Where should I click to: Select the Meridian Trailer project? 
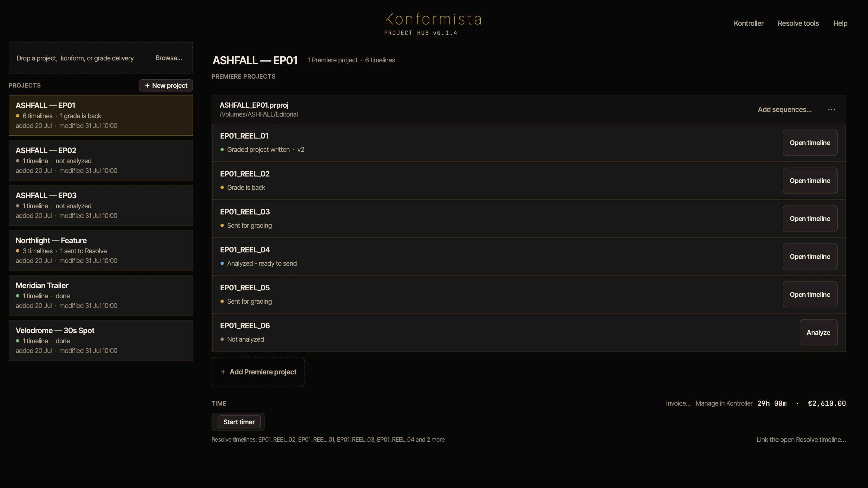pos(101,295)
